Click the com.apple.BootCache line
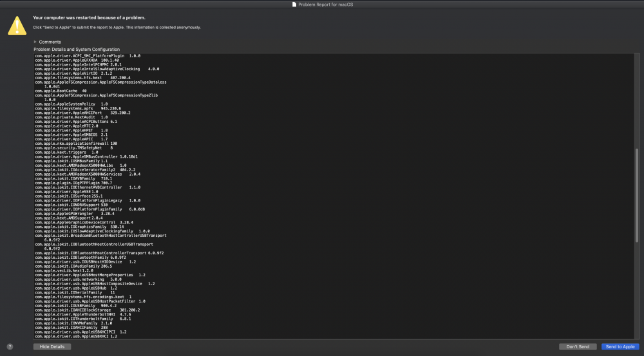 tap(61, 91)
